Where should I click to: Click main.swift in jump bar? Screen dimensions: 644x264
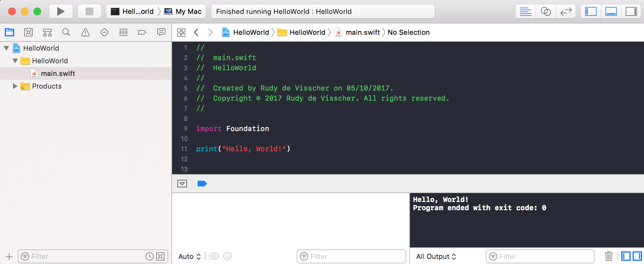tap(357, 32)
